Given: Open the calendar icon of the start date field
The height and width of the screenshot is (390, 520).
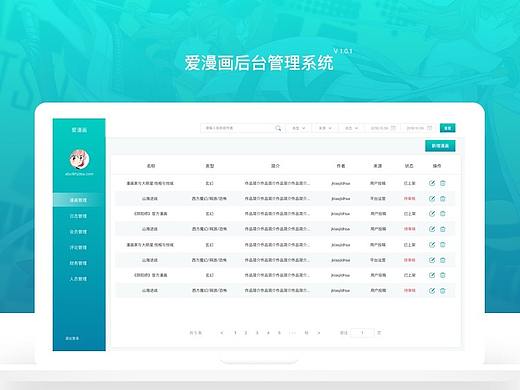Looking at the screenshot, I should 393,128.
